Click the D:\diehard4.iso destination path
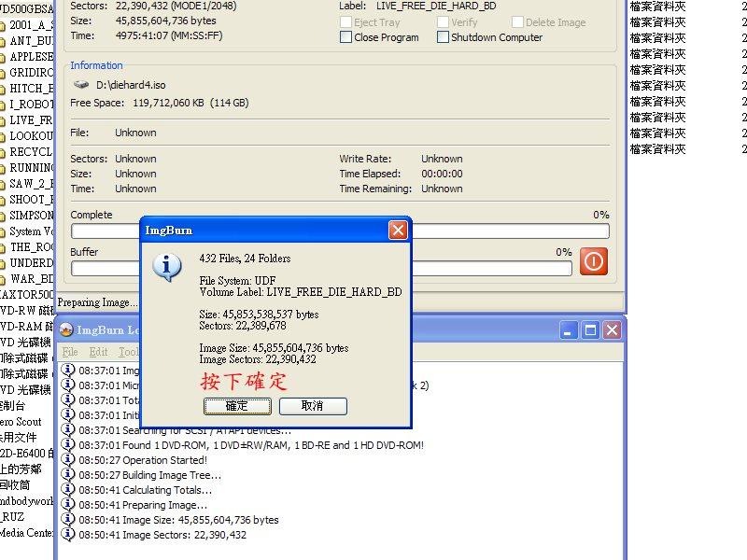 tap(131, 85)
